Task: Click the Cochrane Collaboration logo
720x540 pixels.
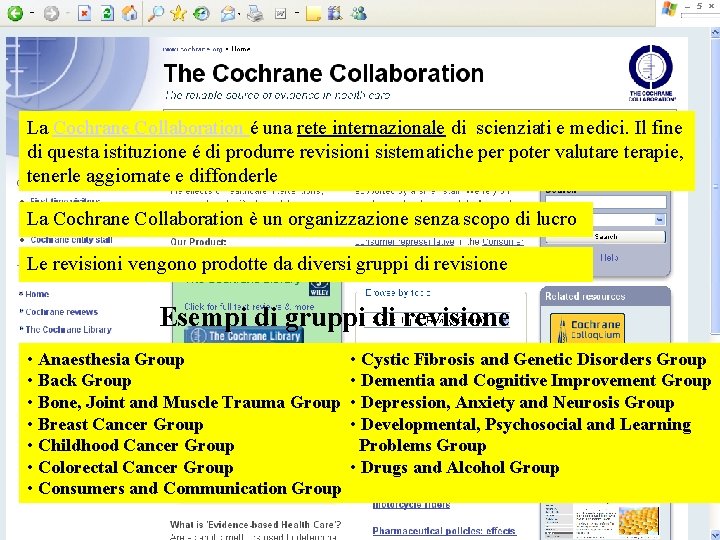Action: coord(652,73)
